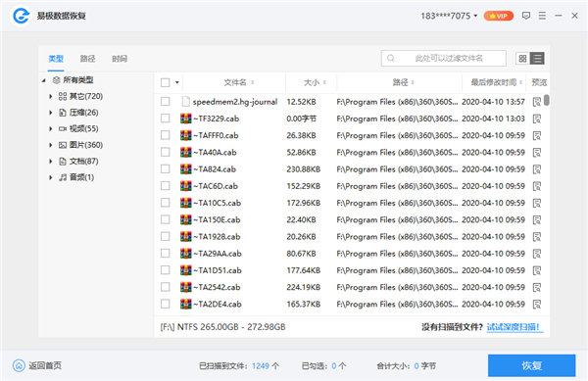Preview ~TA10C5.cab file
Image resolution: width=588 pixels, height=381 pixels.
point(537,203)
